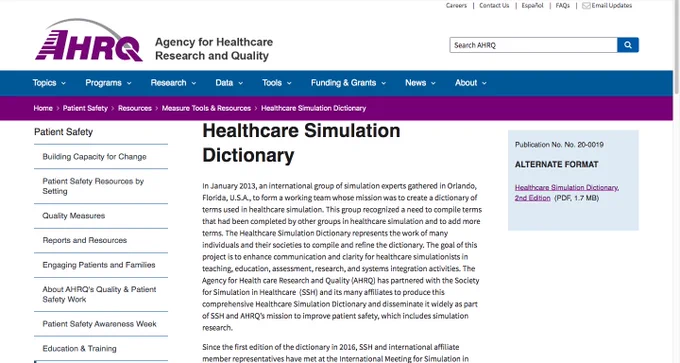Expand the Tools menu

click(276, 83)
